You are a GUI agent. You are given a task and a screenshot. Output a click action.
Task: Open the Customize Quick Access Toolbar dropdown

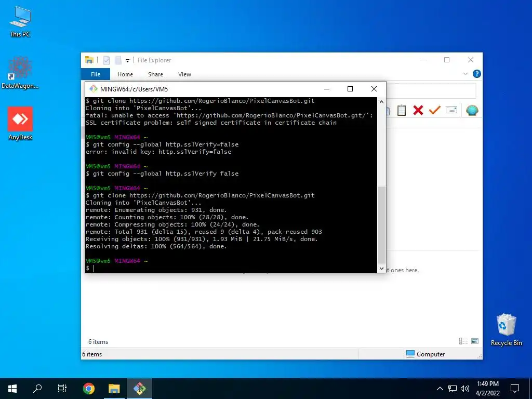pyautogui.click(x=128, y=61)
